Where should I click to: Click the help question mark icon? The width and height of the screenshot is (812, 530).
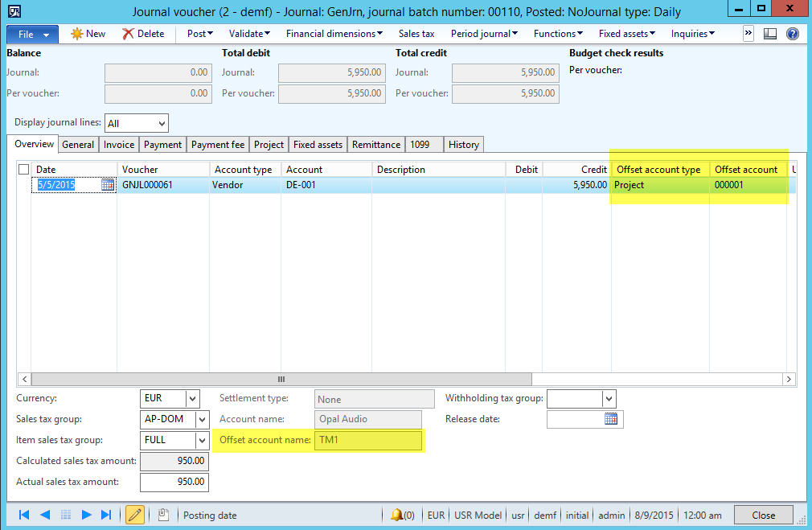pyautogui.click(x=792, y=34)
